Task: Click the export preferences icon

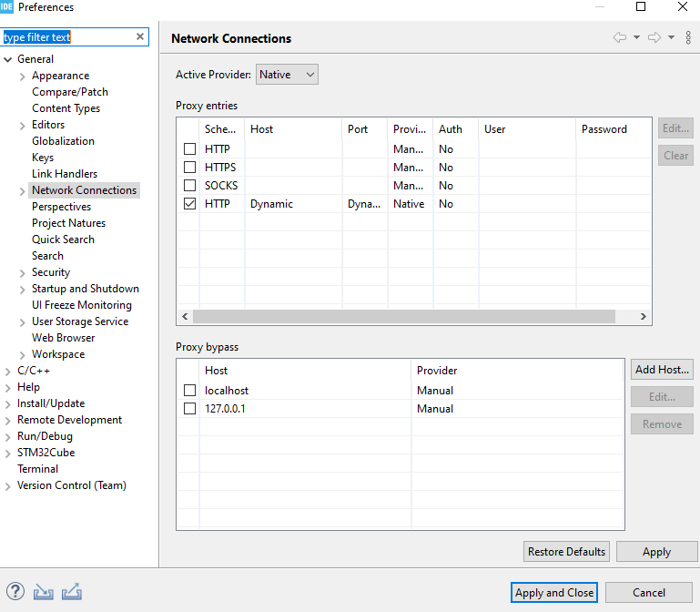Action: pyautogui.click(x=72, y=592)
